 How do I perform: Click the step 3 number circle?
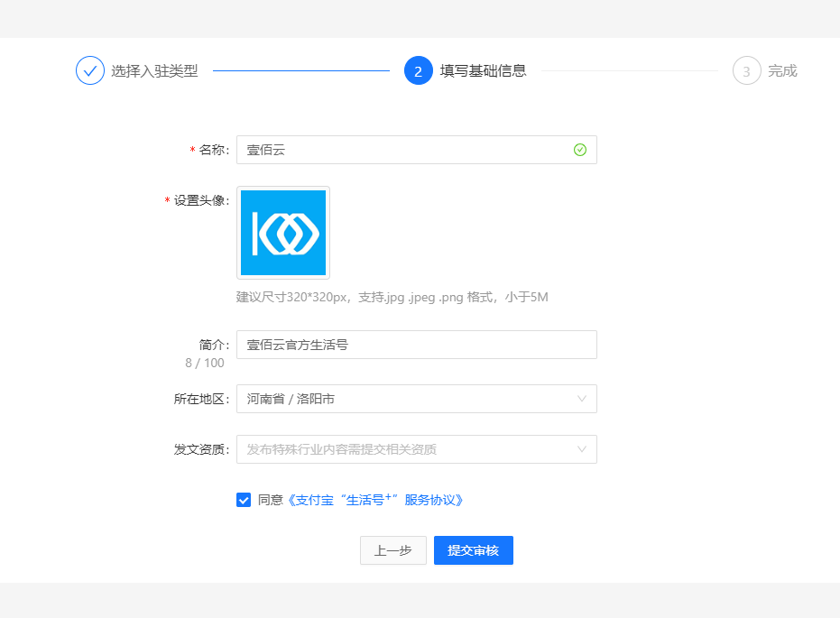747,70
